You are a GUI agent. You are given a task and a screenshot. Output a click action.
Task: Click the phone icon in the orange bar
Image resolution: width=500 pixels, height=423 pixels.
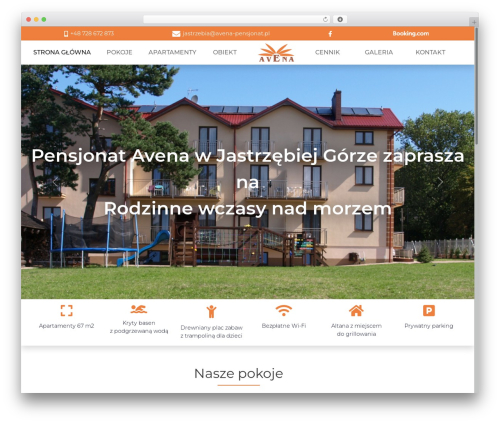click(x=66, y=34)
